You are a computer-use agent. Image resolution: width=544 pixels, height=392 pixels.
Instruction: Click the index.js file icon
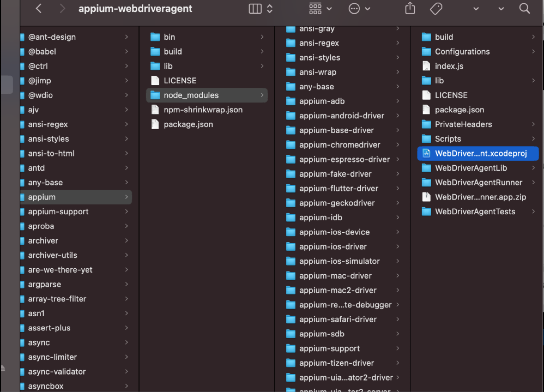[x=426, y=66]
